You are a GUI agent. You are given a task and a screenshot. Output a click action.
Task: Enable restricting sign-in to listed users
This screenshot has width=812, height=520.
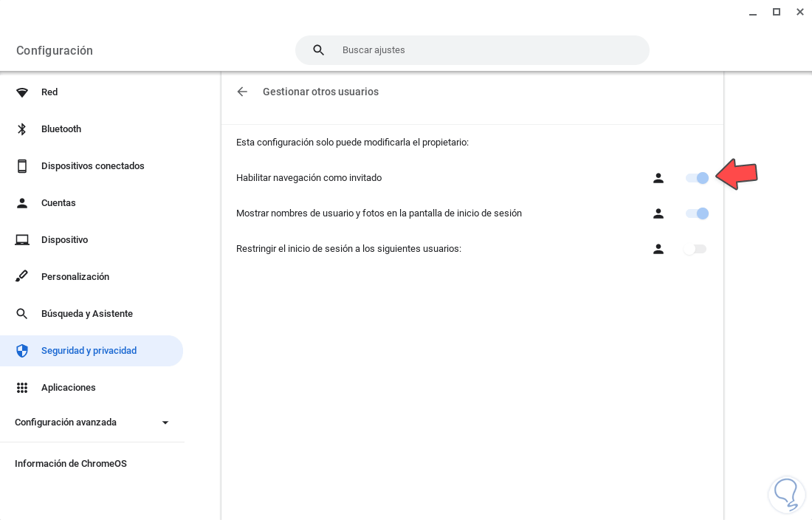[x=695, y=249]
